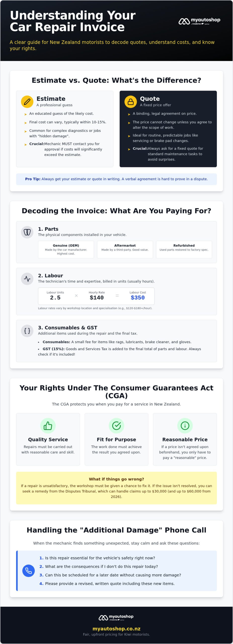Click the $350 Labour Cost value

point(138,298)
